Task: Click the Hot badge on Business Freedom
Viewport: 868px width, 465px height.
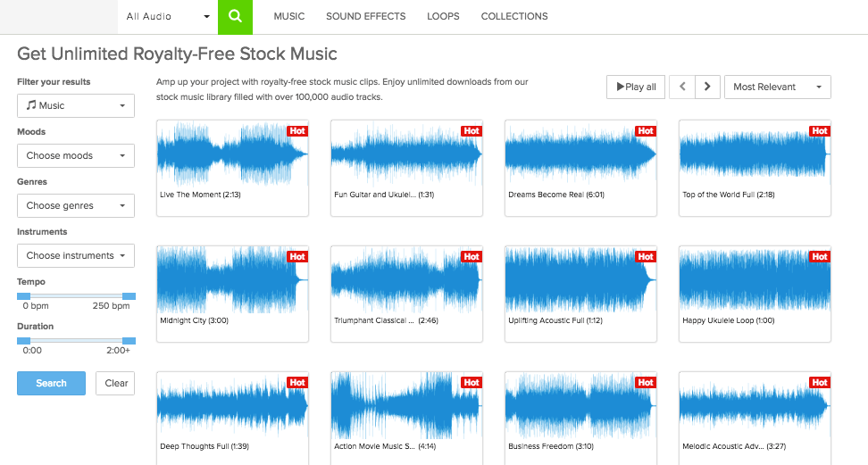Action: tap(646, 383)
